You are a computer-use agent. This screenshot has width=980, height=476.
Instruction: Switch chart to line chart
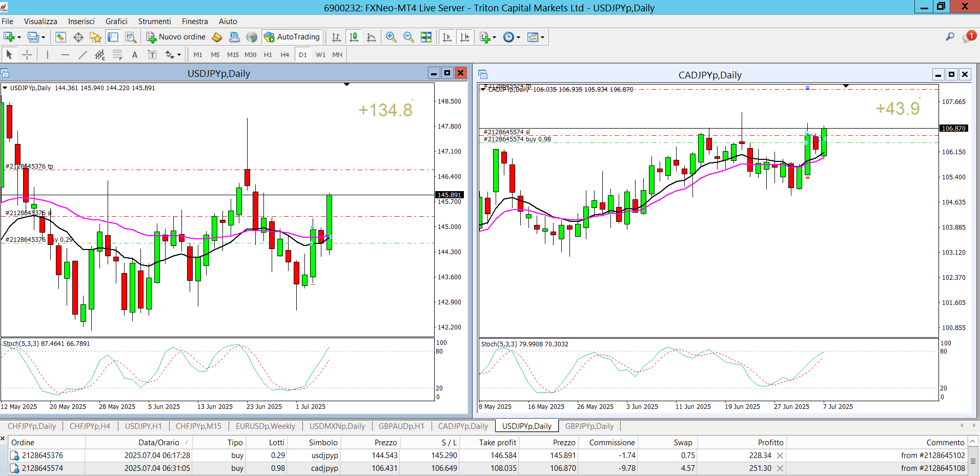point(371,37)
